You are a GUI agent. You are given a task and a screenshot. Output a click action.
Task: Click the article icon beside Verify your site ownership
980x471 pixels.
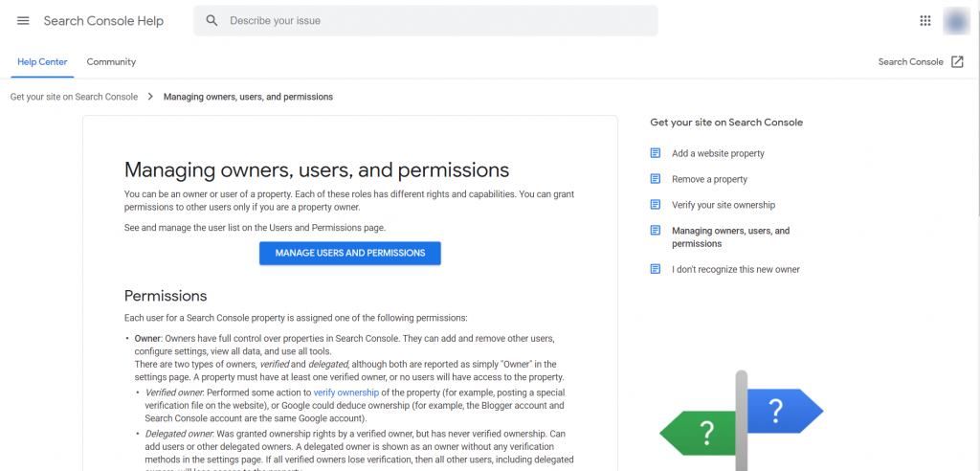[x=655, y=205]
